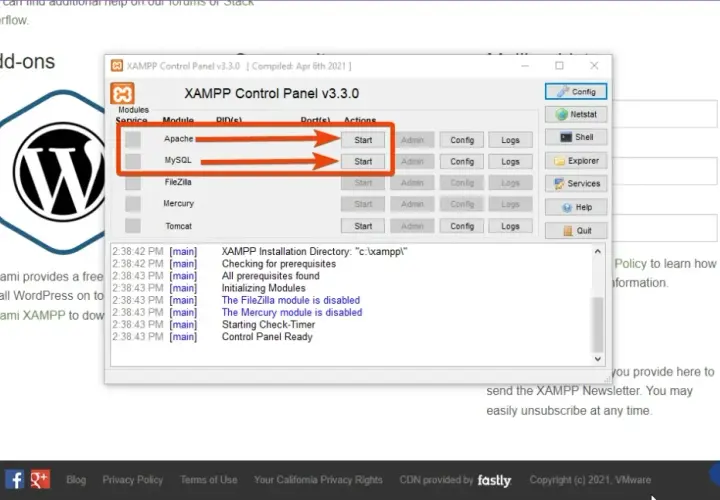Open Netstat from the right-side panel

tap(576, 114)
